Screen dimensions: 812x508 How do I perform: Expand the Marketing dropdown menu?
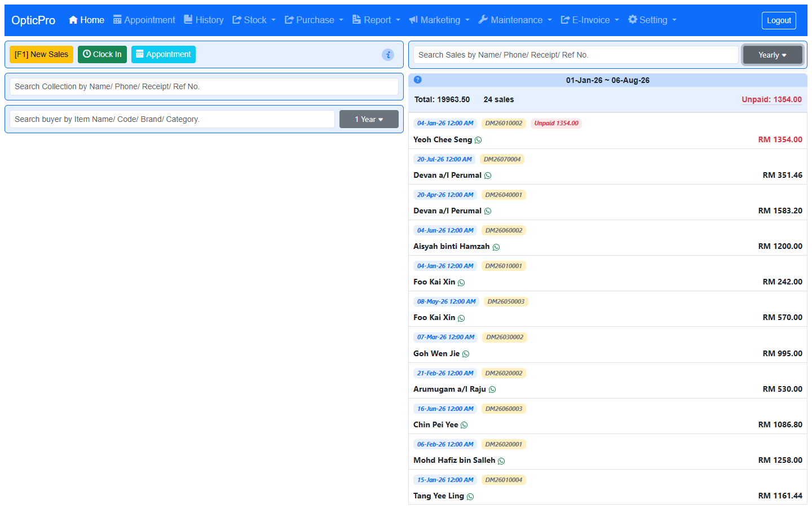click(439, 20)
